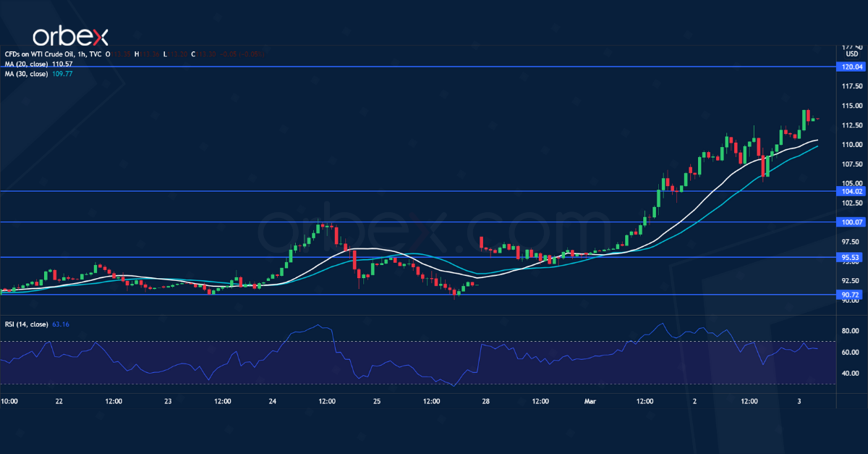
Task: Select the 90.72 price level tag
Action: click(x=851, y=295)
